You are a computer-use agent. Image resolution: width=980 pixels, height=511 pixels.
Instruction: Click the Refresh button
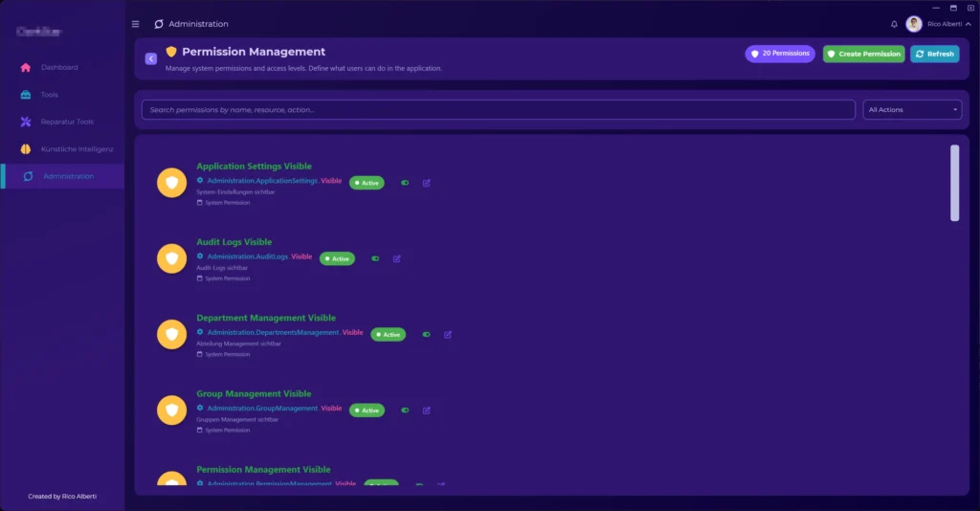934,54
